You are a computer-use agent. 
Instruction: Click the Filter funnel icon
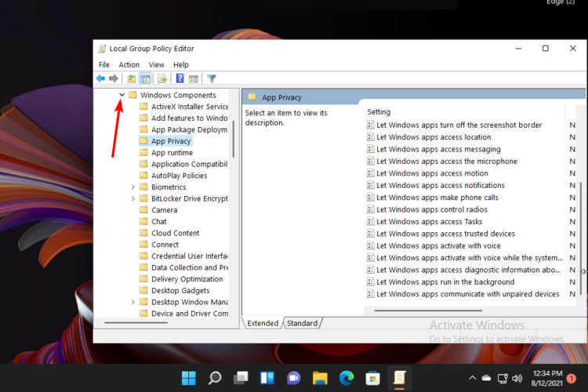[212, 78]
